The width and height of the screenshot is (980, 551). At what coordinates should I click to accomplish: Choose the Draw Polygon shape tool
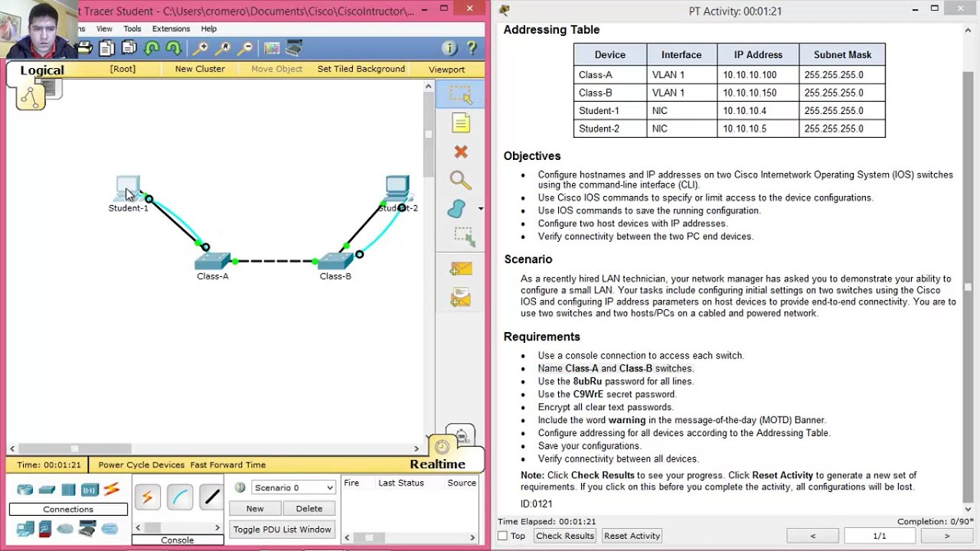(457, 209)
